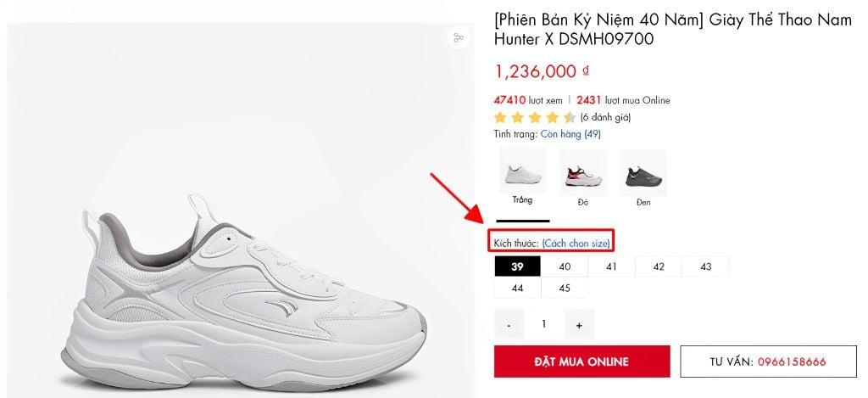
Task: Open the 6 đánh giá reviews link
Action: click(605, 117)
